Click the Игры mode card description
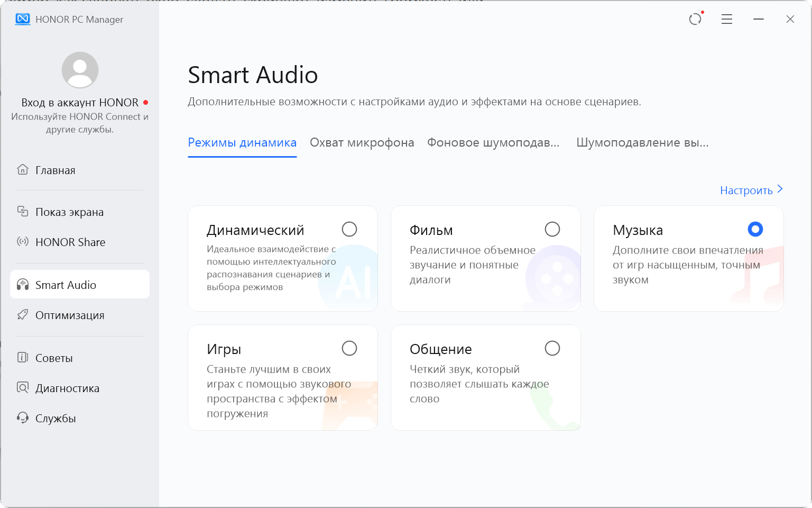The width and height of the screenshot is (812, 508). (x=279, y=391)
